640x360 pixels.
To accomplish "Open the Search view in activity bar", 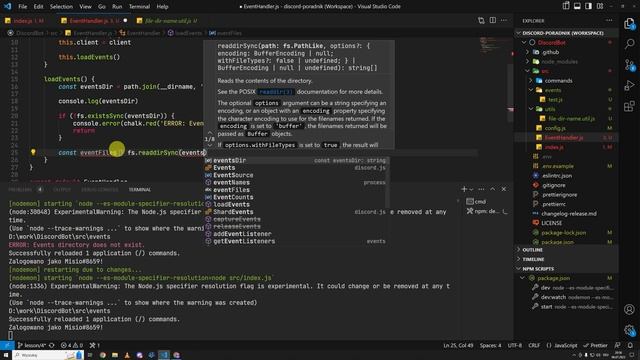I will pos(629,44).
